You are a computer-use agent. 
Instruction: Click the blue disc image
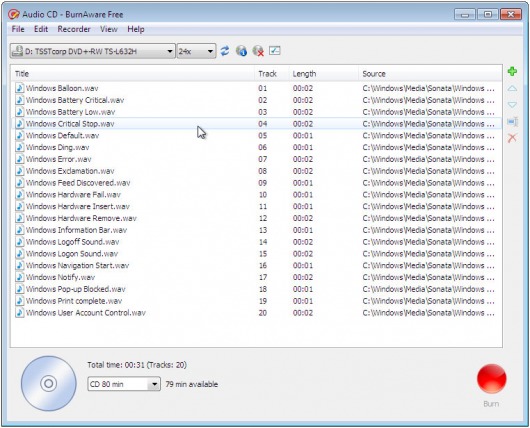pyautogui.click(x=49, y=383)
